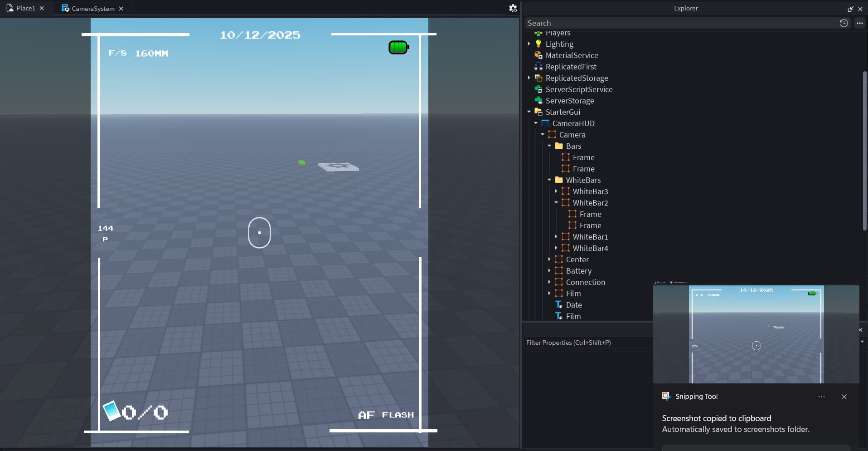Click the Explorer vertical scrollbar

[865, 151]
